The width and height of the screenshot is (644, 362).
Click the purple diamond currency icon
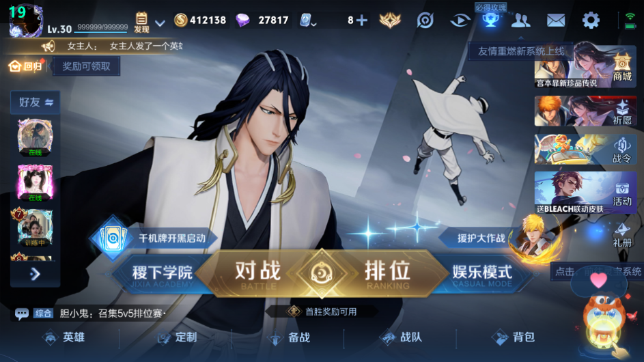242,20
